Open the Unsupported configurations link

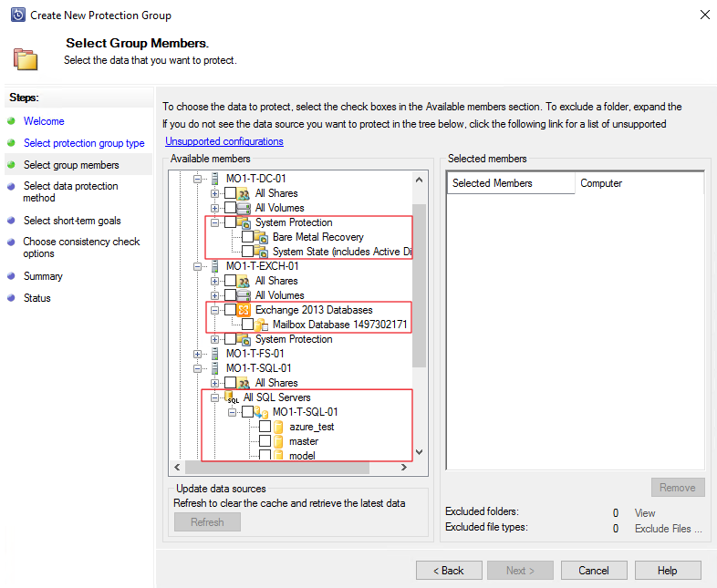pos(224,141)
